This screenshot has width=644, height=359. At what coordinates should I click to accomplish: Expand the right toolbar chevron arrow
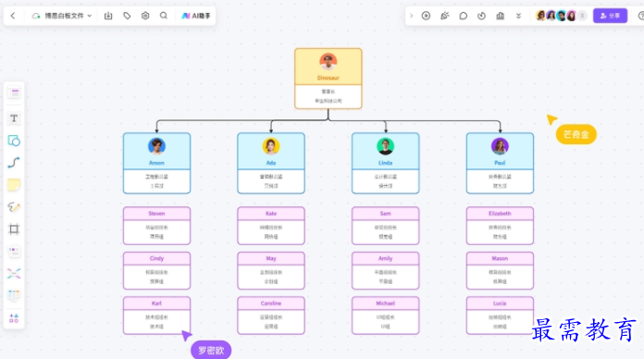pyautogui.click(x=411, y=16)
